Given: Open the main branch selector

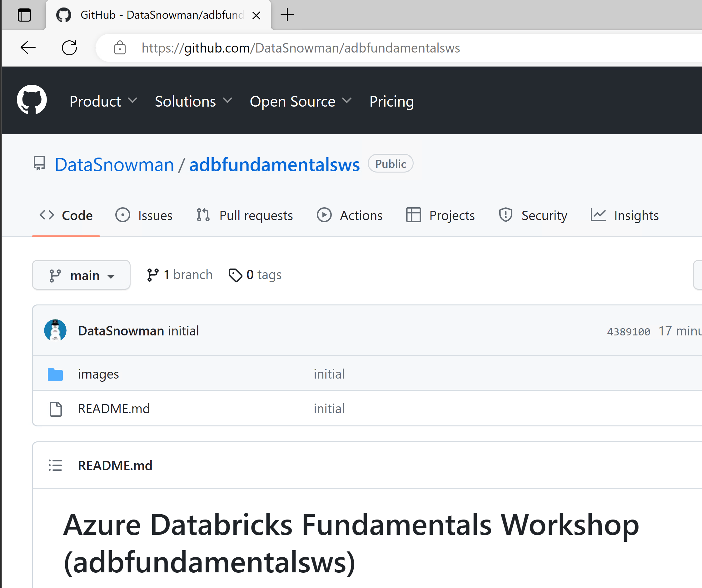Looking at the screenshot, I should pyautogui.click(x=81, y=275).
